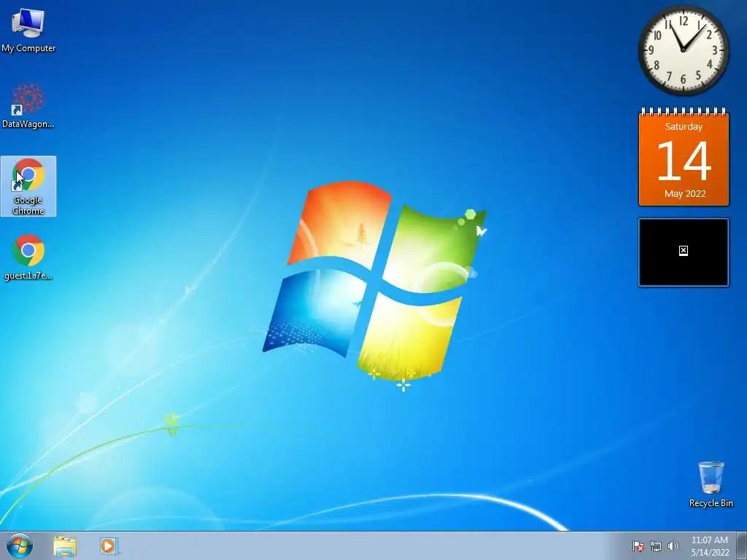The height and width of the screenshot is (560, 747).
Task: Open Windows Explorer from the taskbar
Action: pyautogui.click(x=65, y=546)
